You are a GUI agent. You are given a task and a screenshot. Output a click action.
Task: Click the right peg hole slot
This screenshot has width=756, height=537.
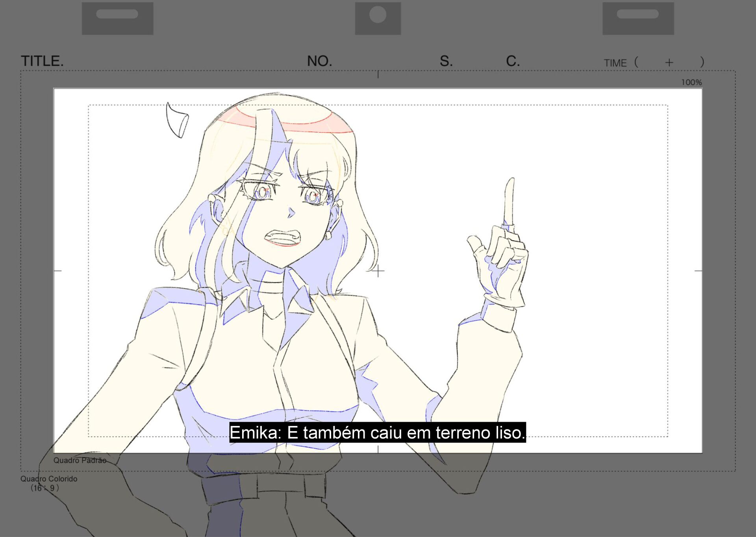click(637, 14)
